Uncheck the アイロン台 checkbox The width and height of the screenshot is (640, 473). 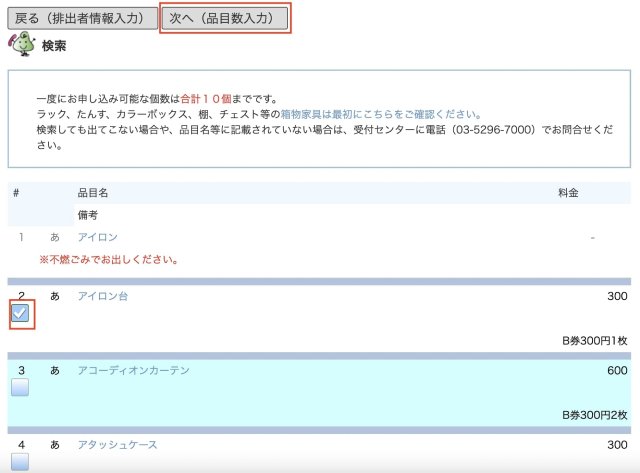(20, 313)
